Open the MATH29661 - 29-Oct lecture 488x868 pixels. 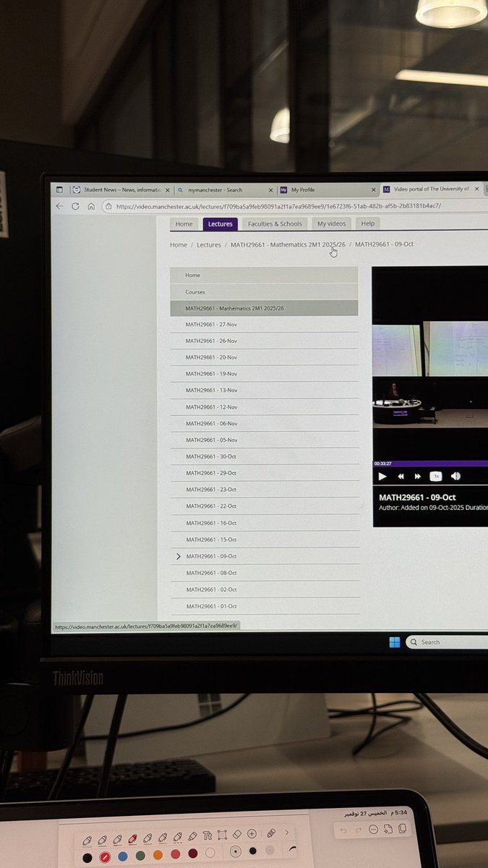coord(265,473)
